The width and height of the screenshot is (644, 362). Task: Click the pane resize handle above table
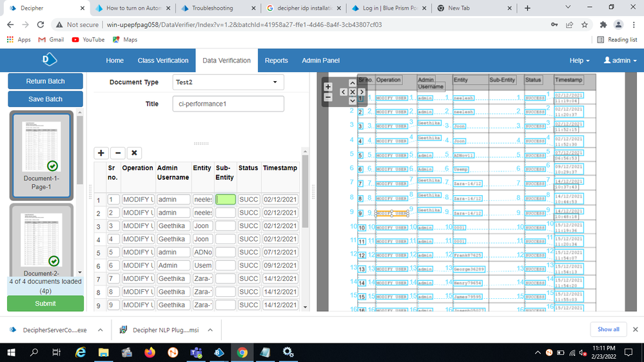201,143
